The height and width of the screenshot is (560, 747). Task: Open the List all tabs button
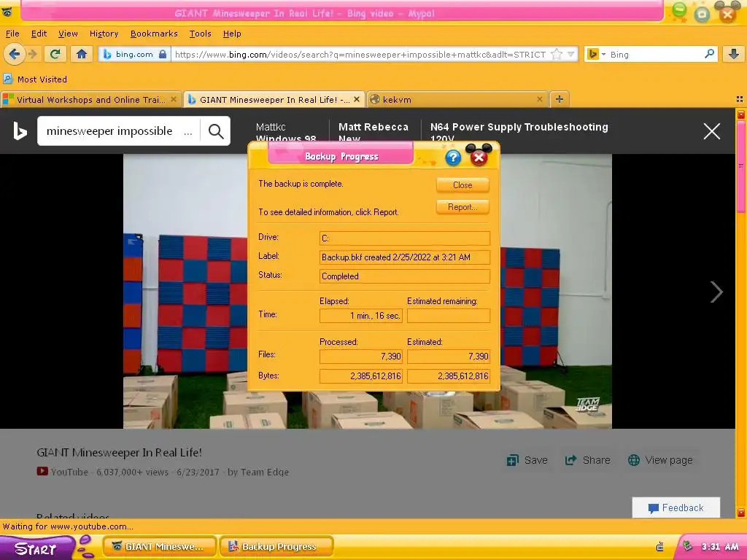(x=740, y=99)
